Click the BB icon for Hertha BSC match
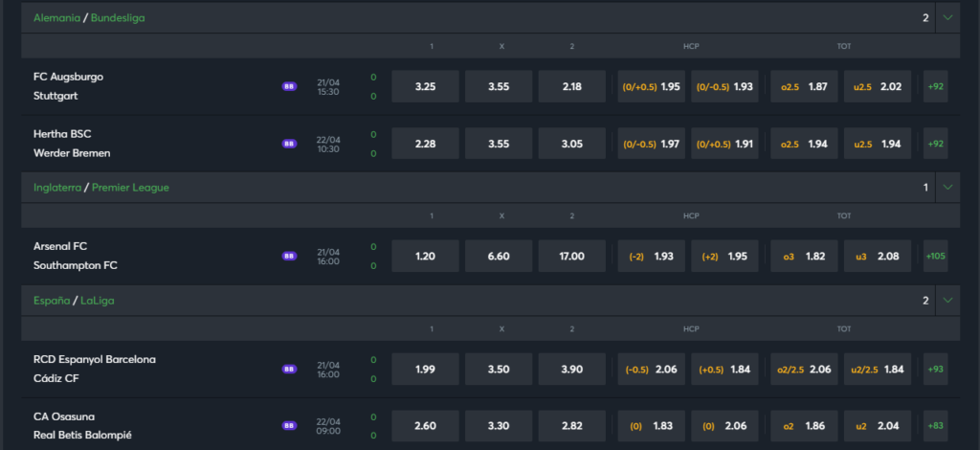The width and height of the screenshot is (980, 450). tap(289, 144)
